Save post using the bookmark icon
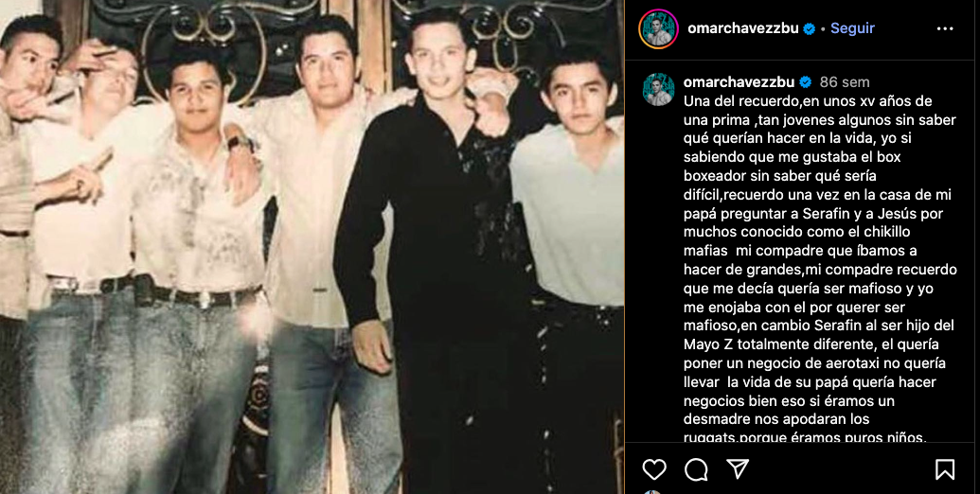980x494 pixels. tap(944, 469)
